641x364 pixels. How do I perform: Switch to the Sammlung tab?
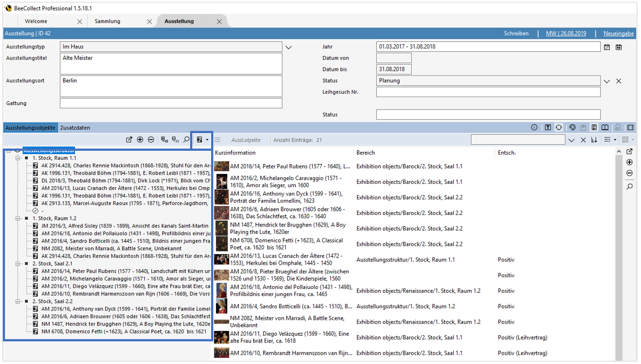pos(107,22)
